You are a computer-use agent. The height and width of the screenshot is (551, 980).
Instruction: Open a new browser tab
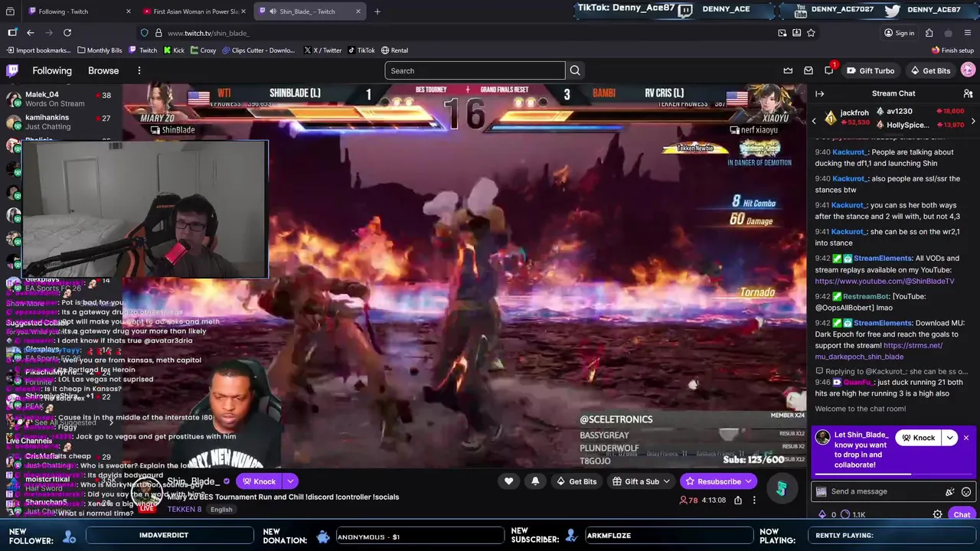377,11
